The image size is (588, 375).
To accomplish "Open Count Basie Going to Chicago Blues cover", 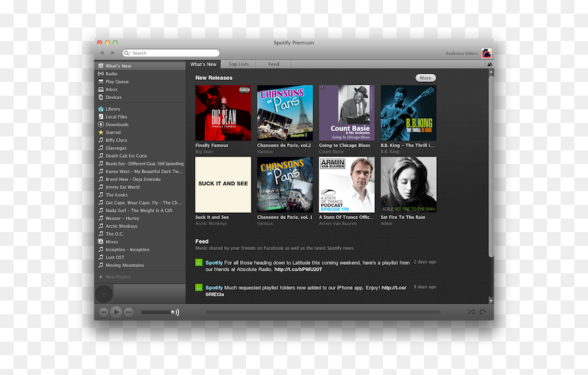I will click(x=347, y=113).
